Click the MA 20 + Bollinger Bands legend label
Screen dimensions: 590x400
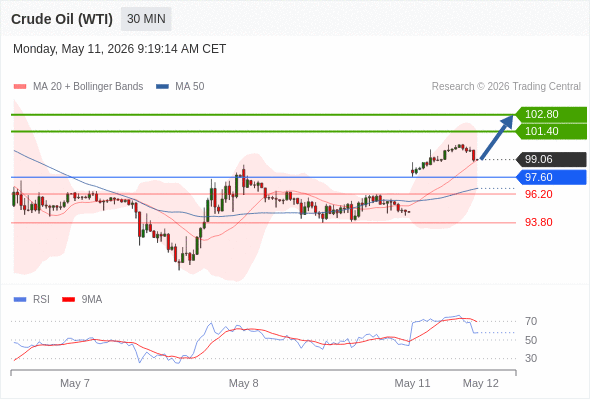pos(88,87)
